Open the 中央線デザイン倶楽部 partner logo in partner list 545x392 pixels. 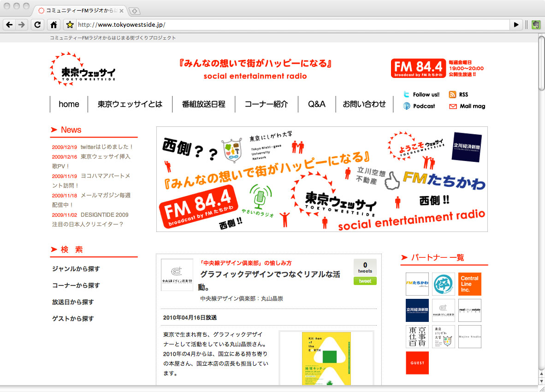tap(444, 310)
